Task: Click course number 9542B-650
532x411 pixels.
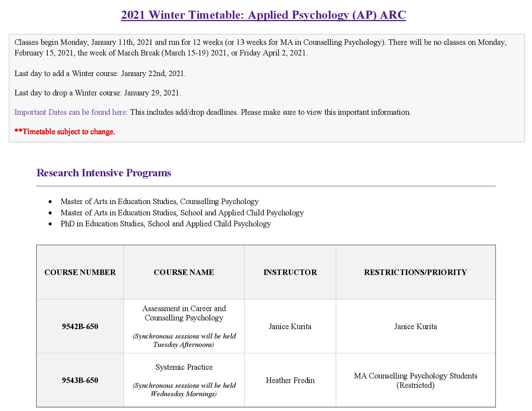Action: (80, 326)
